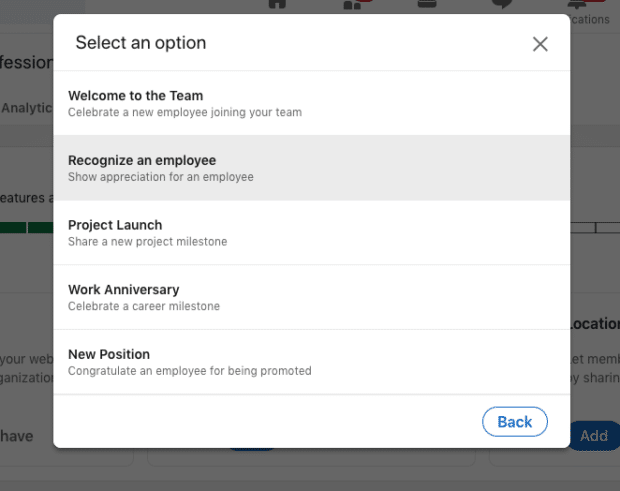Pick the Project Launch option
This screenshot has width=620, height=491.
click(x=312, y=232)
